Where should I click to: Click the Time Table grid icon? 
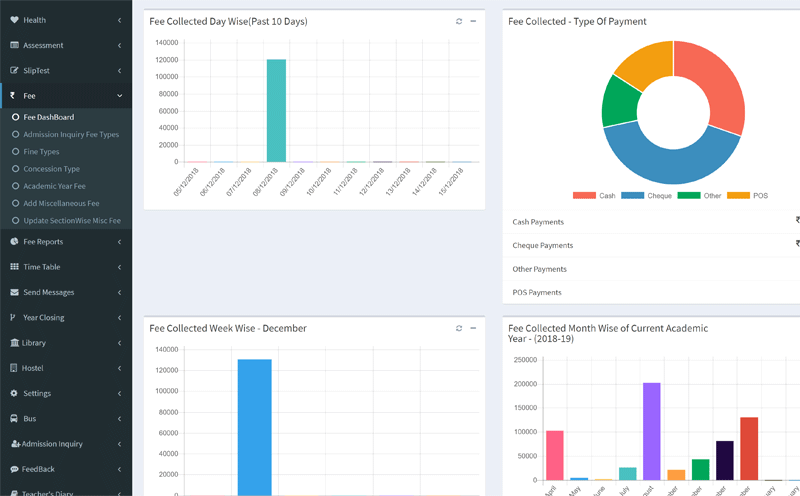[x=14, y=267]
